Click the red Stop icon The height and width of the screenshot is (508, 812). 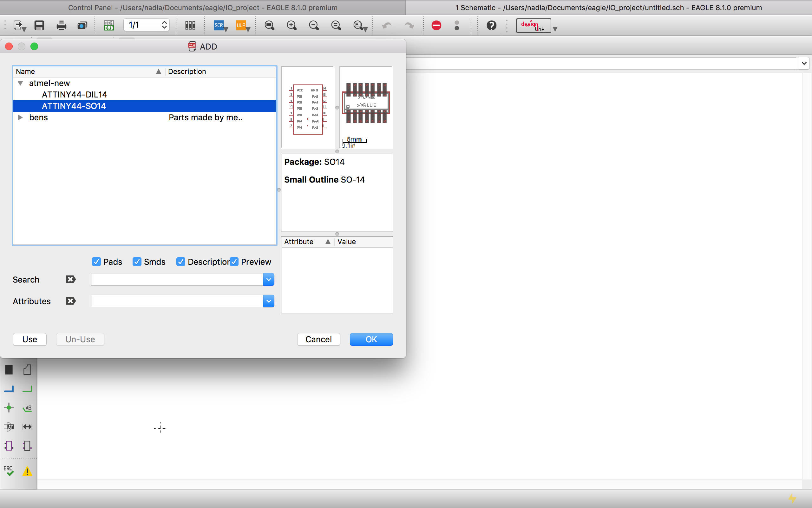tap(436, 25)
